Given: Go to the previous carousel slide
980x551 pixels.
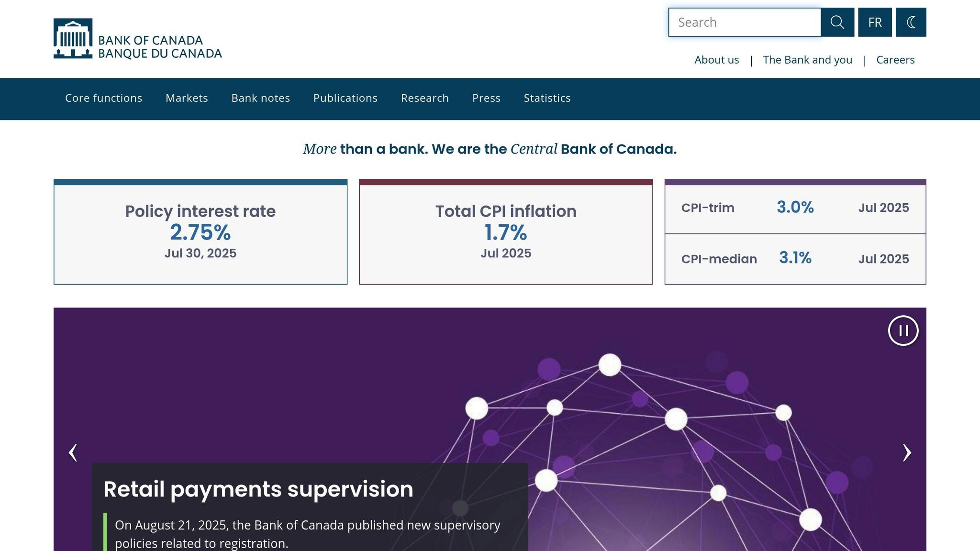Looking at the screenshot, I should pyautogui.click(x=73, y=452).
